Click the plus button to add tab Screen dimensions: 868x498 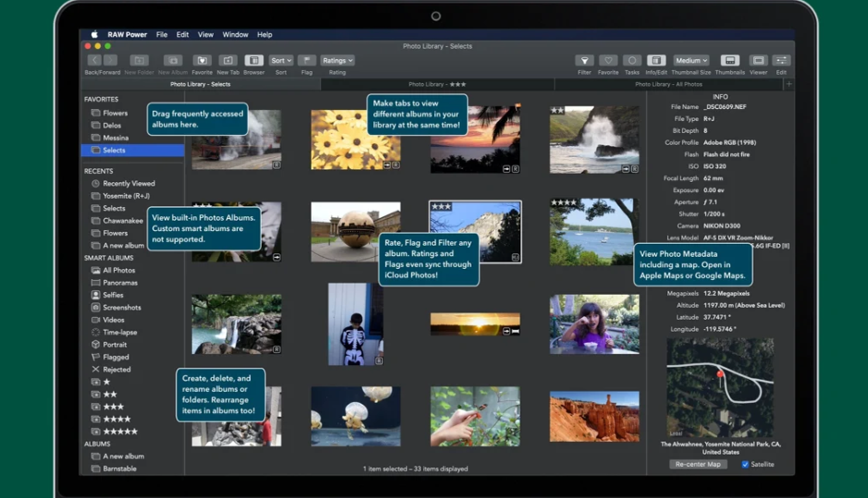point(789,84)
